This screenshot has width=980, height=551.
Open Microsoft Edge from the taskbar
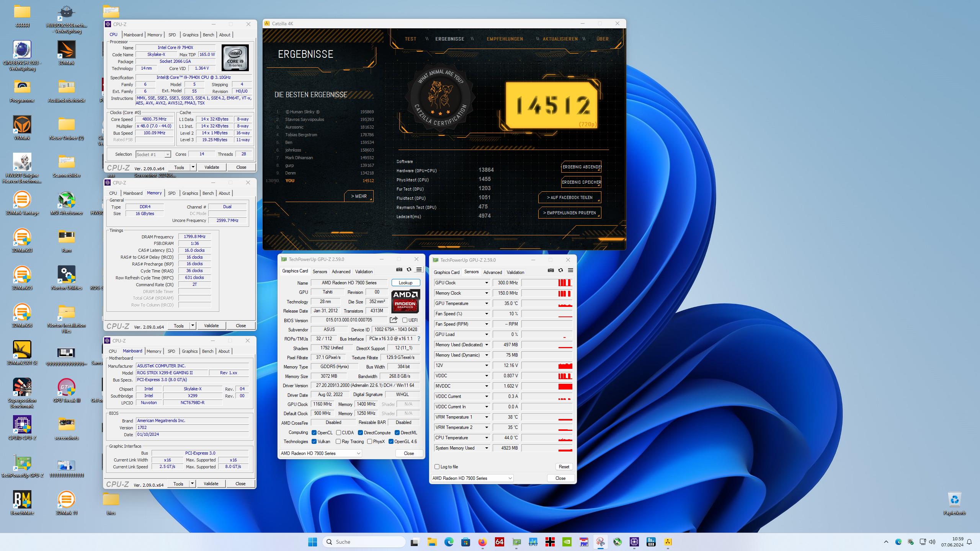click(449, 542)
